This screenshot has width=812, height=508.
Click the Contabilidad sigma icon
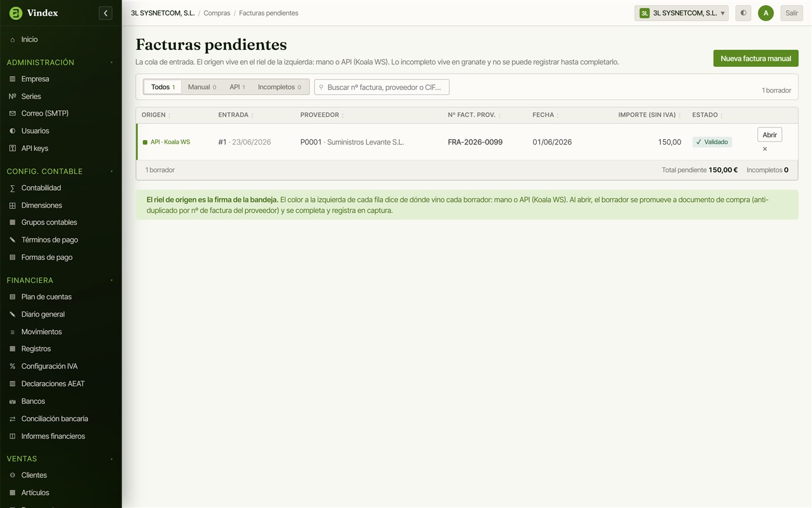pyautogui.click(x=12, y=188)
